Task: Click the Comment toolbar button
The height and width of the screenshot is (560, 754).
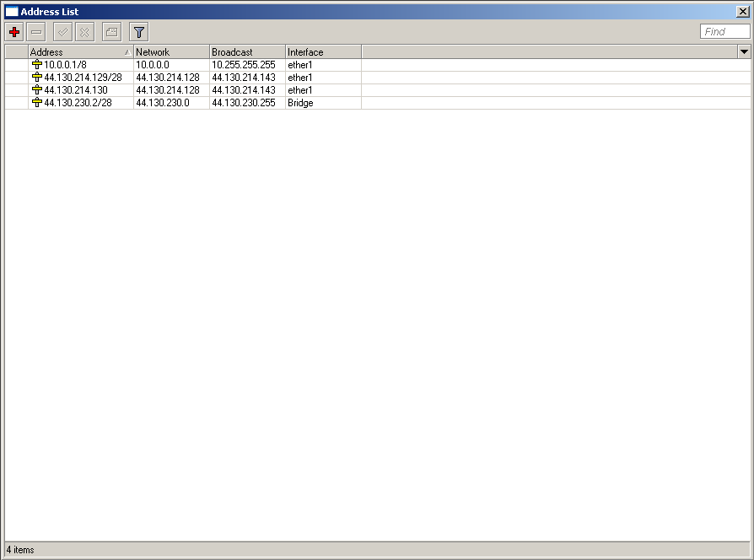Action: tap(111, 32)
